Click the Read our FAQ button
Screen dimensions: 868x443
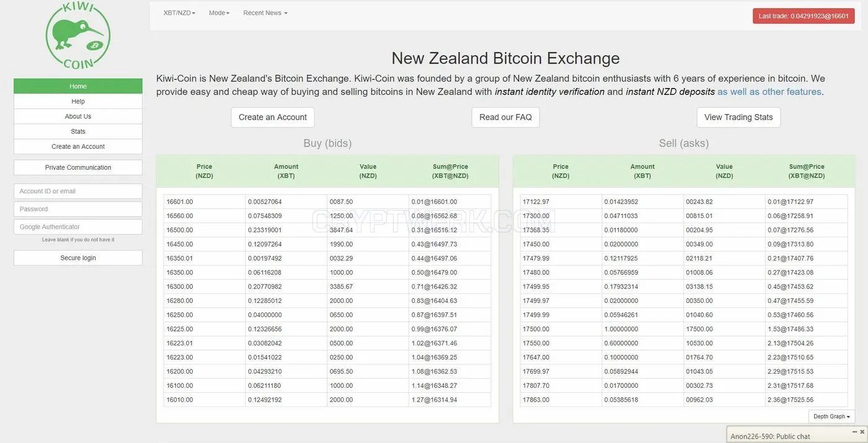tap(505, 117)
